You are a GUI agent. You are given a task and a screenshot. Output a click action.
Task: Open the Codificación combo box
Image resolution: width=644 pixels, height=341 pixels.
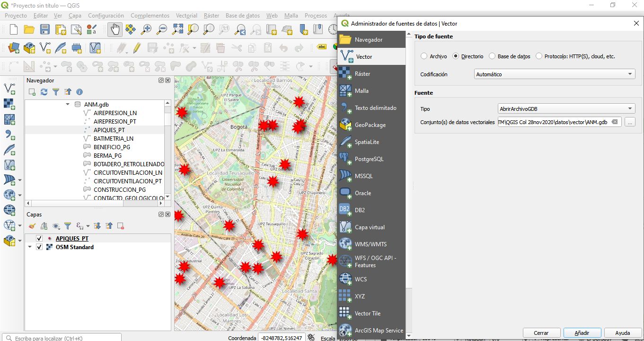click(555, 74)
